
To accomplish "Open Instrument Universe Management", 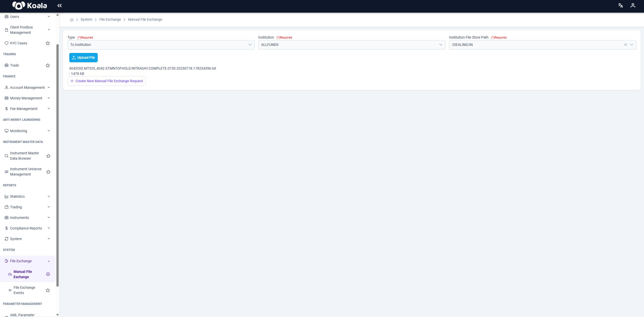I will tap(26, 172).
